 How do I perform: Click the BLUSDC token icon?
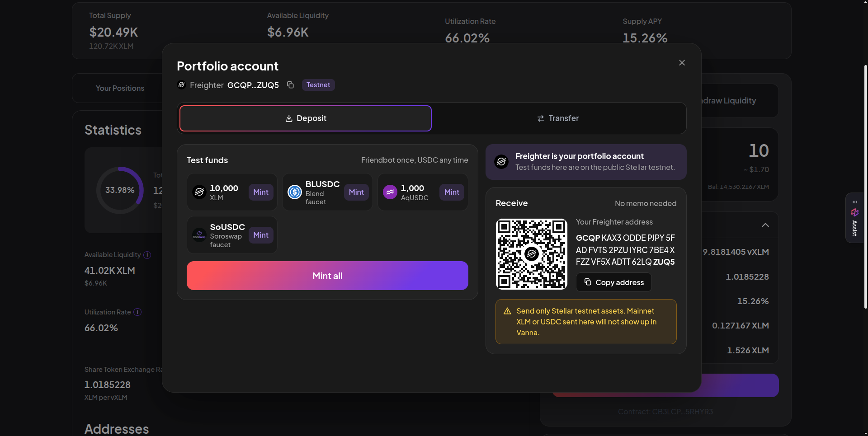pyautogui.click(x=295, y=192)
